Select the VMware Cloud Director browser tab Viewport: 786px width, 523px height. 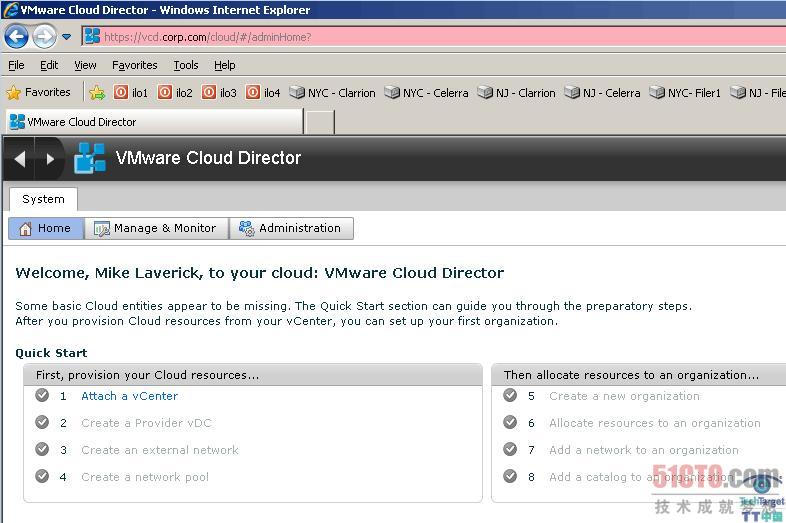(x=154, y=122)
